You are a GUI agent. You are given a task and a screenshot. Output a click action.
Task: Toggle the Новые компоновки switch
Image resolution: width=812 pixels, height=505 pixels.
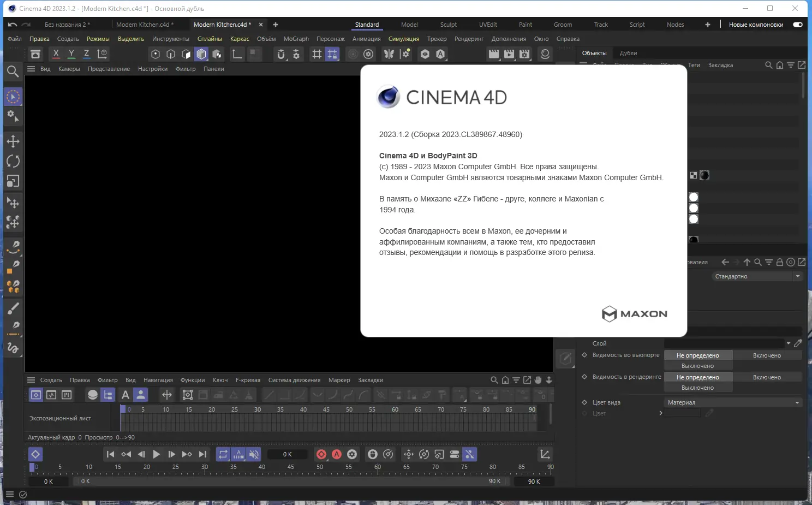[x=798, y=25]
